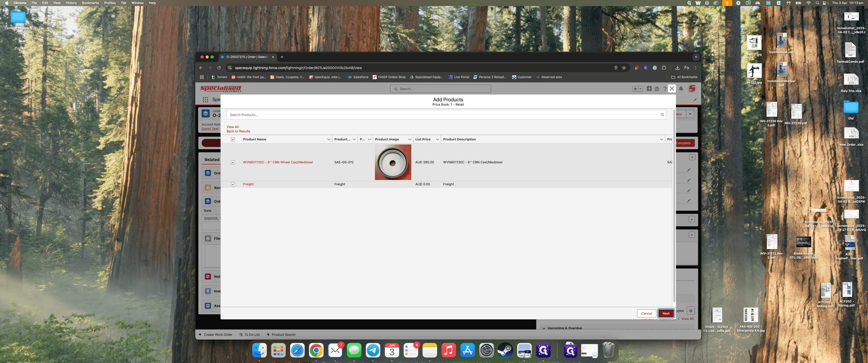Click the View All link in dialog

point(232,127)
